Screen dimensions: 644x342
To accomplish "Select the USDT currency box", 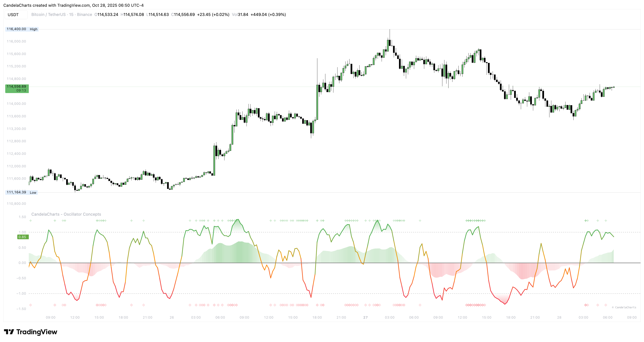I will (16, 15).
